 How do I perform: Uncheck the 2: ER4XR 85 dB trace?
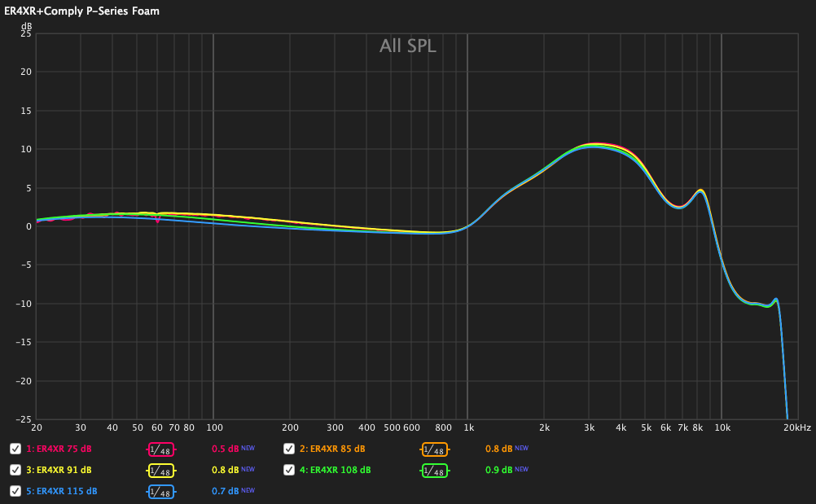(289, 449)
